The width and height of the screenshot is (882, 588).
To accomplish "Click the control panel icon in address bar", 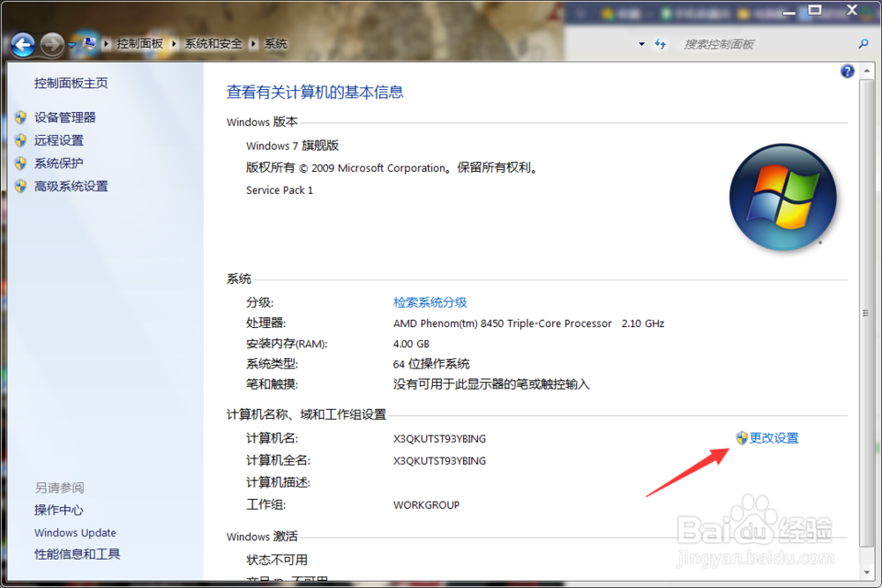I will [89, 43].
